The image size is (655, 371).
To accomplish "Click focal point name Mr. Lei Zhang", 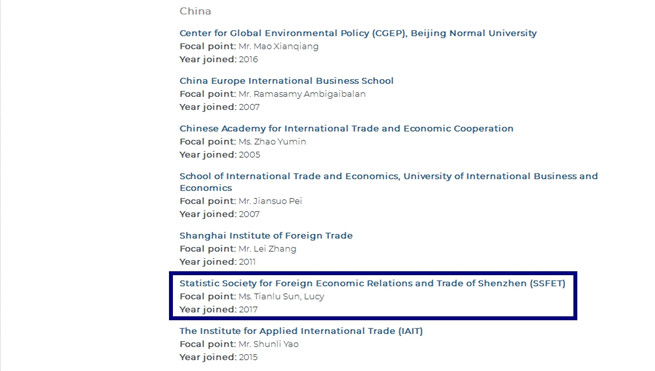I will 267,249.
